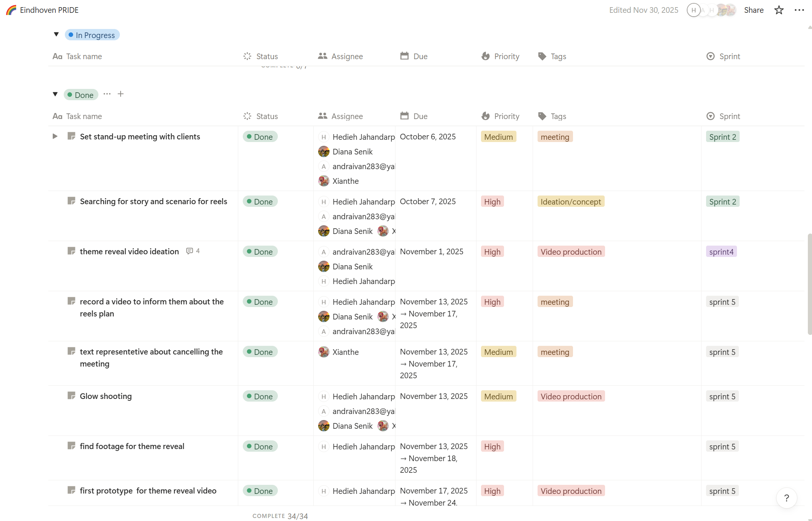812x521 pixels.
Task: Collapse the Done group triangle
Action: point(55,94)
